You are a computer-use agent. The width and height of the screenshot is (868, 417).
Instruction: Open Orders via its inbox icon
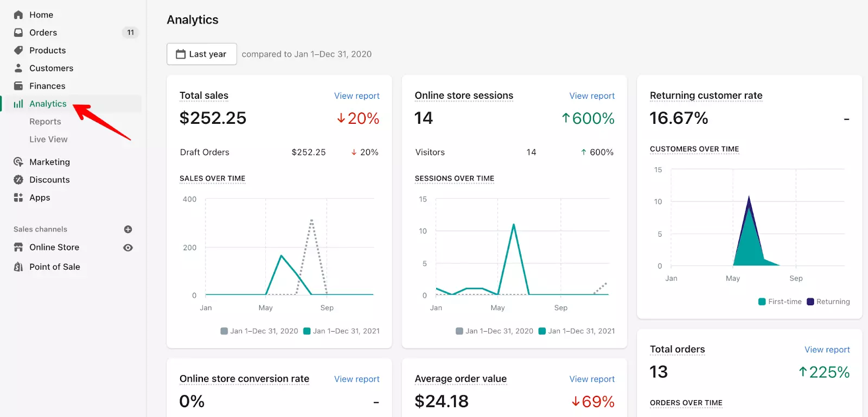pyautogui.click(x=18, y=33)
